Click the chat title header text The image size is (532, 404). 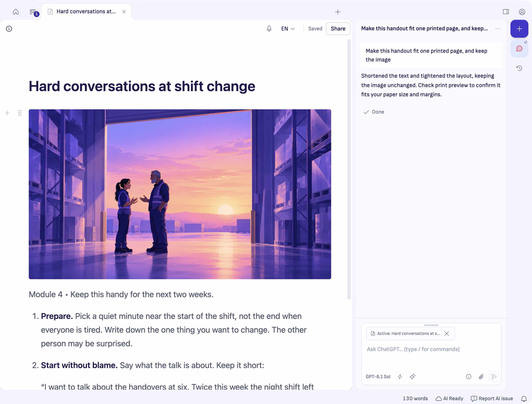coord(424,28)
